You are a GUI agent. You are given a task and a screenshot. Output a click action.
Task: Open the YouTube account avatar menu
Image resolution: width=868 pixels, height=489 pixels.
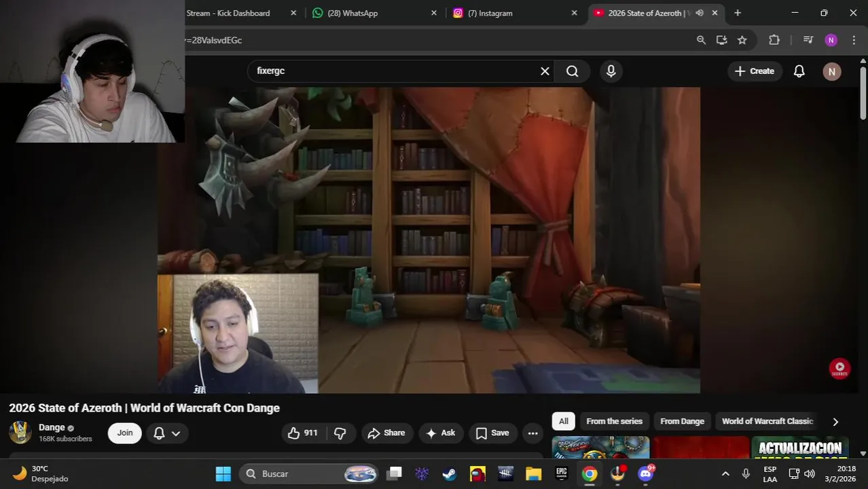831,71
